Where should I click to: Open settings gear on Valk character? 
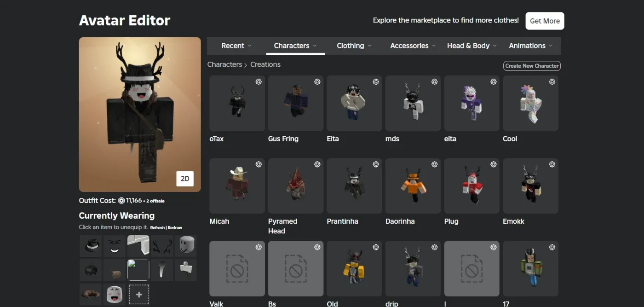[259, 247]
